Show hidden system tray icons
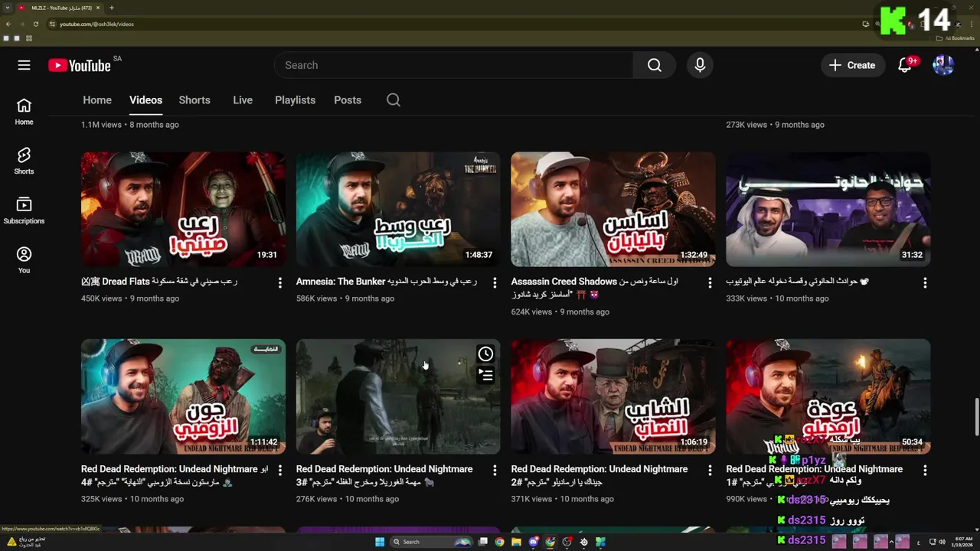This screenshot has width=980, height=551. coord(891,542)
